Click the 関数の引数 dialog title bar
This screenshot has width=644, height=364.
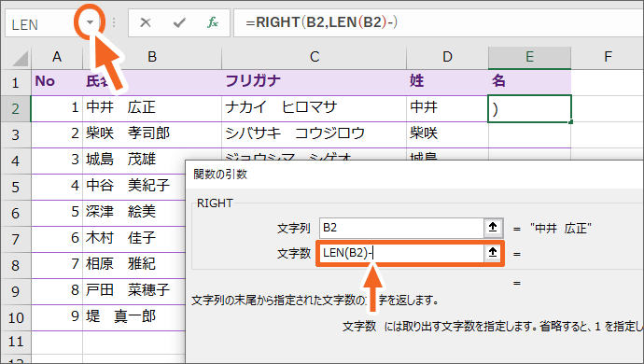tap(414, 175)
